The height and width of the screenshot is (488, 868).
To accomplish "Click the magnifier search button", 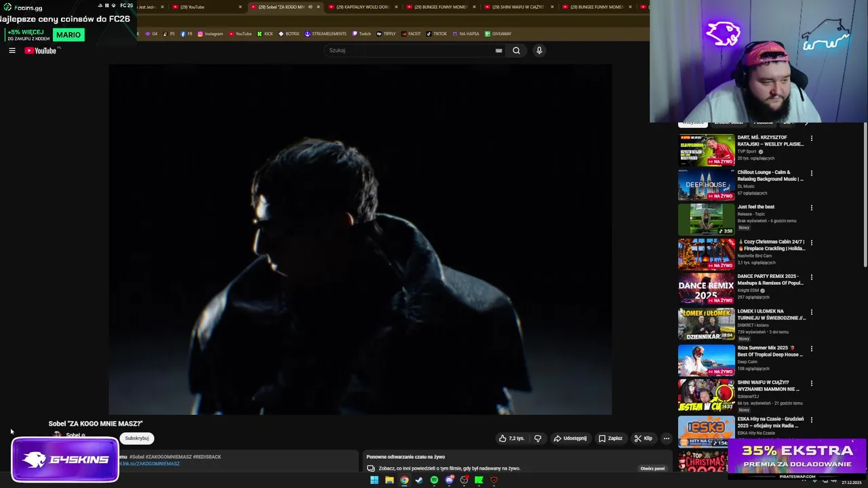I will (516, 50).
